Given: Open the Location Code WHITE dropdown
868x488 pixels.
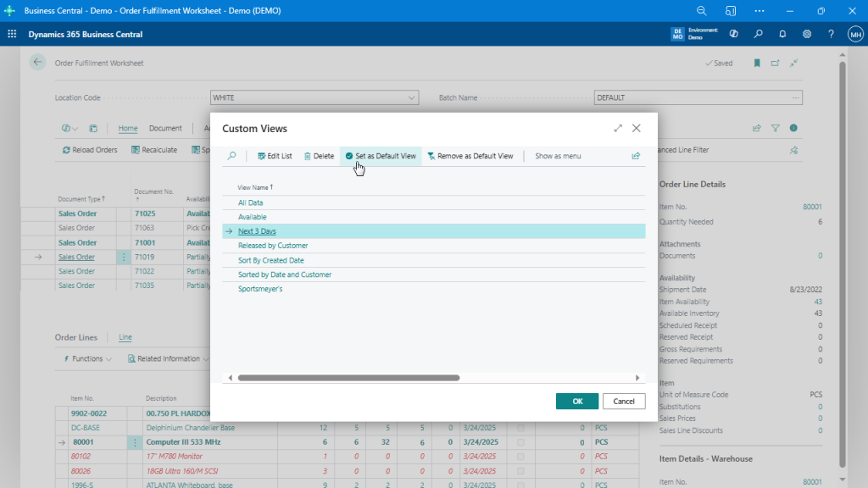Looking at the screenshot, I should click(410, 97).
